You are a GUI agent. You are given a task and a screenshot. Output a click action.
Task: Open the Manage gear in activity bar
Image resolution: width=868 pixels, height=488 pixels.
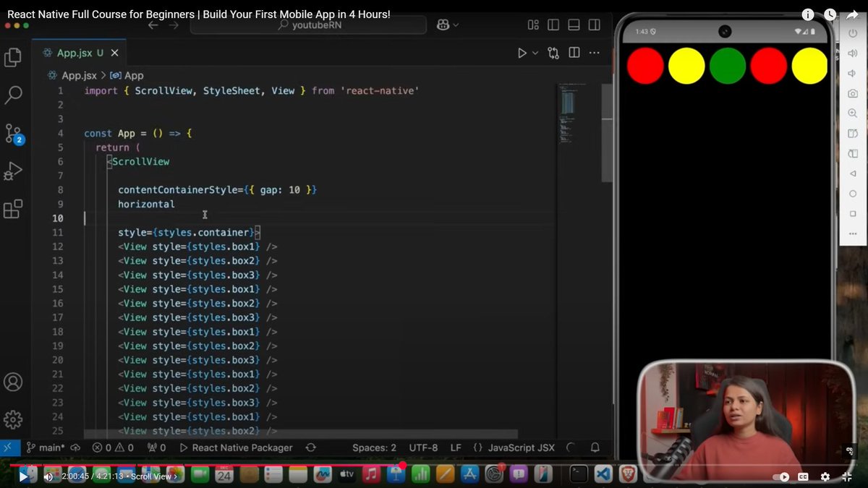click(x=13, y=419)
